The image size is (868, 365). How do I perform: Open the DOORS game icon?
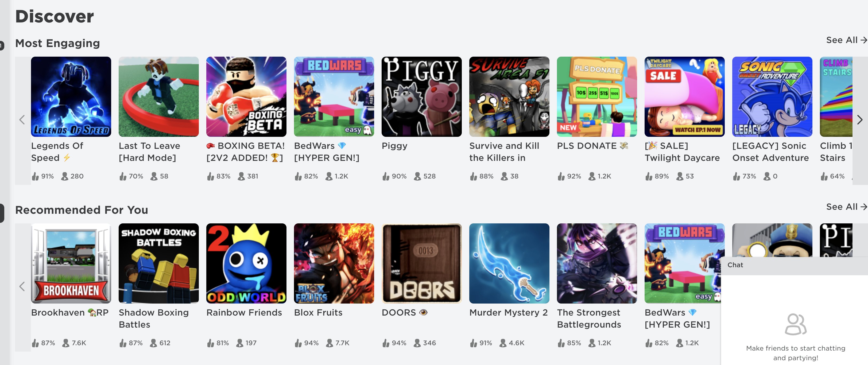[x=421, y=263]
